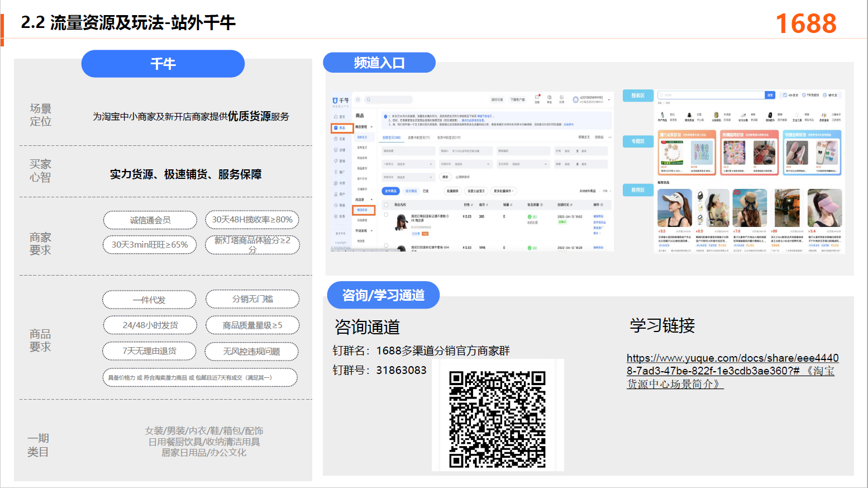Viewport: 868px width, 488px height.
Task: Open messages icon with red dot
Action: pyautogui.click(x=537, y=97)
